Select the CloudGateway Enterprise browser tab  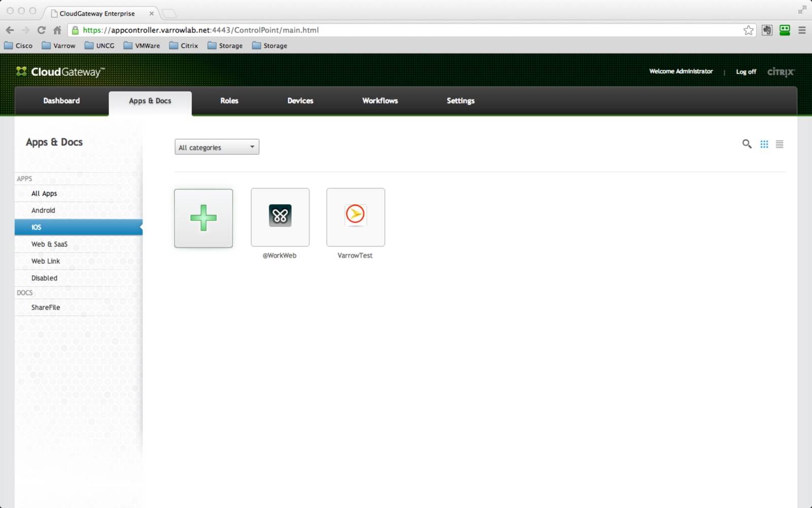pyautogui.click(x=100, y=13)
